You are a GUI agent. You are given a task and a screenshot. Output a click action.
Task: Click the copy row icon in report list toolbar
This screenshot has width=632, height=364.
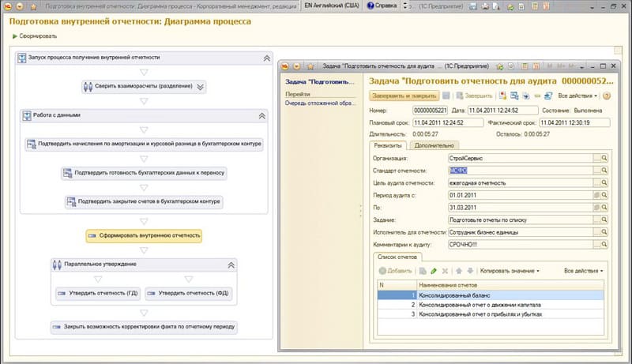[x=423, y=271]
